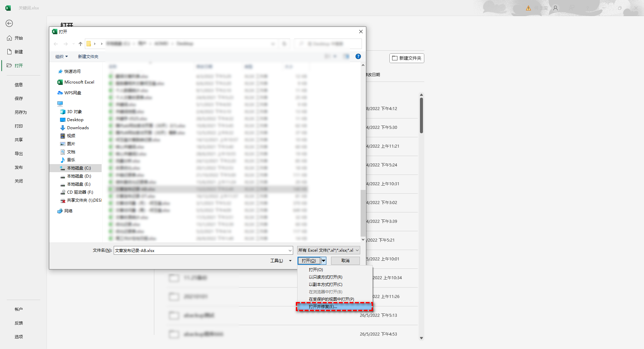
Task: Choose 以副本方式打开(C) menu option
Action: click(325, 285)
